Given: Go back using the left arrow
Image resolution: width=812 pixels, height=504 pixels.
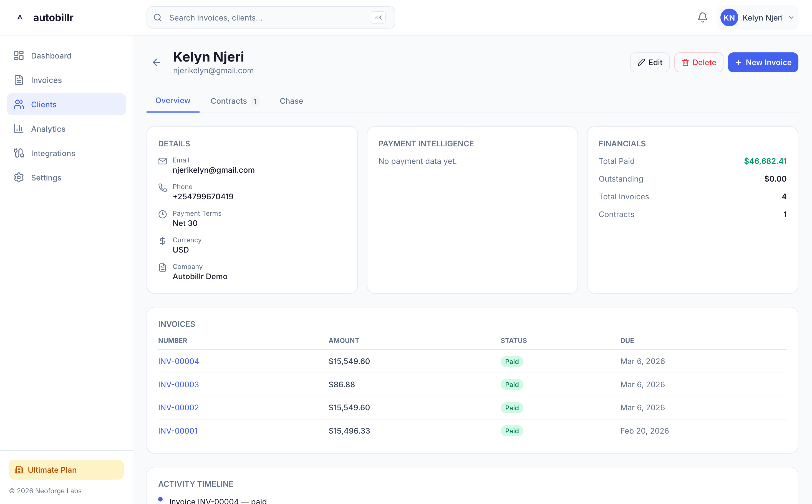Looking at the screenshot, I should (x=157, y=62).
